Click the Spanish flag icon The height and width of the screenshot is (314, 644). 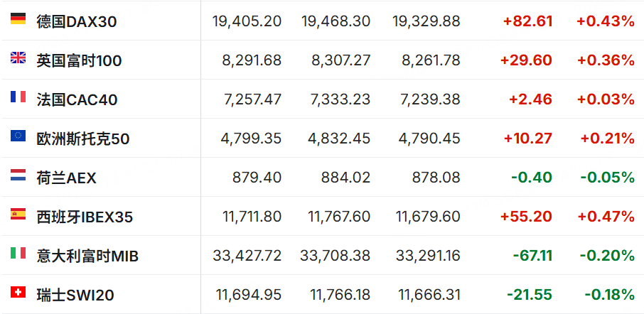click(18, 214)
